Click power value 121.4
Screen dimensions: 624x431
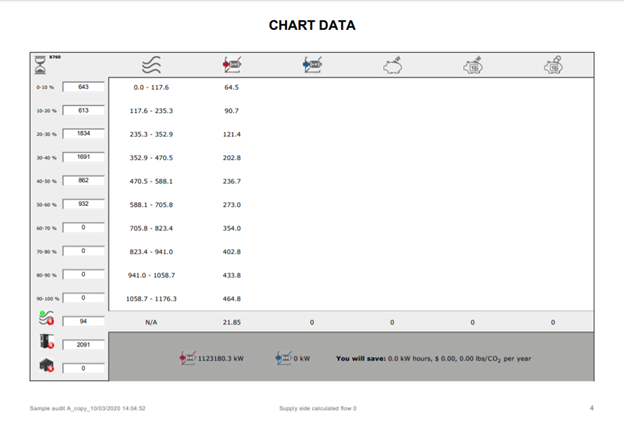point(232,134)
